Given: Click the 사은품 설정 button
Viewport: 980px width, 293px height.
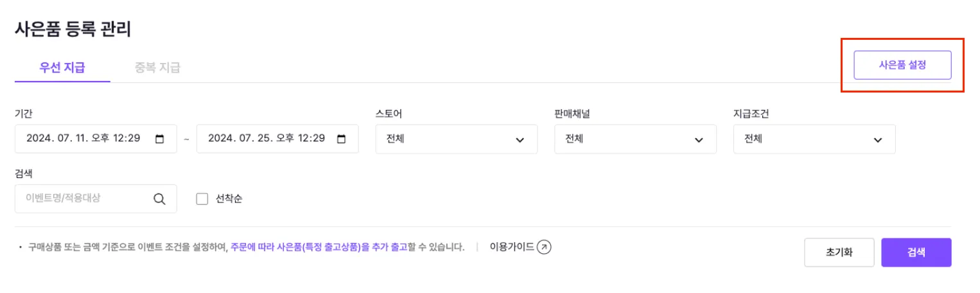Looking at the screenshot, I should pyautogui.click(x=902, y=65).
